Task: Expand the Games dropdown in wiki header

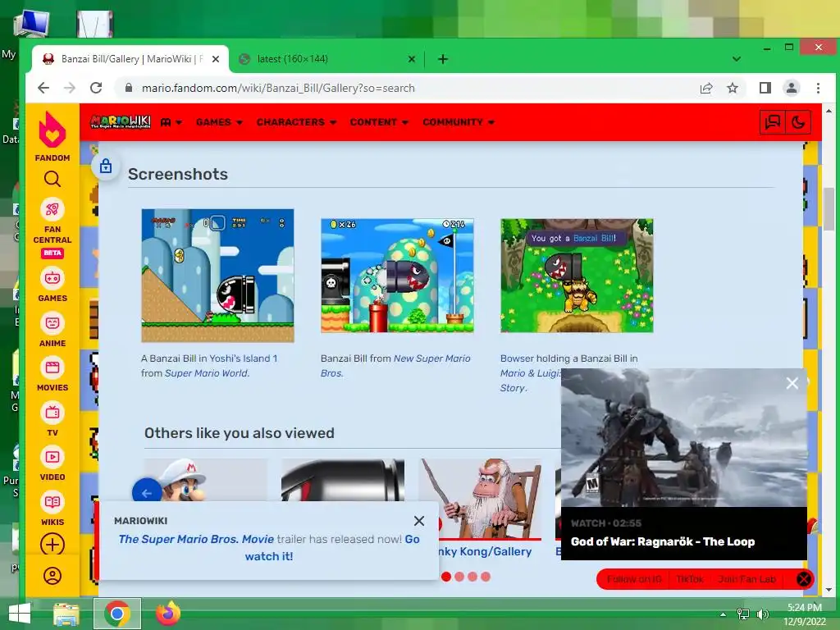Action: pos(219,122)
